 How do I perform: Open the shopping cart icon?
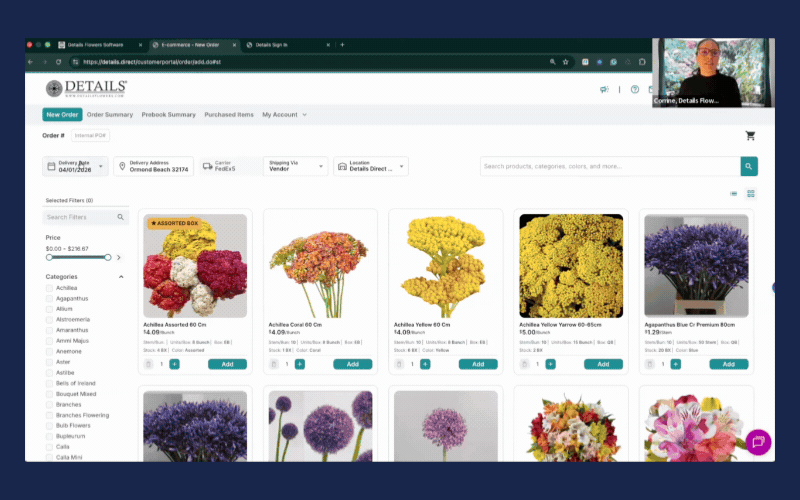(x=750, y=136)
